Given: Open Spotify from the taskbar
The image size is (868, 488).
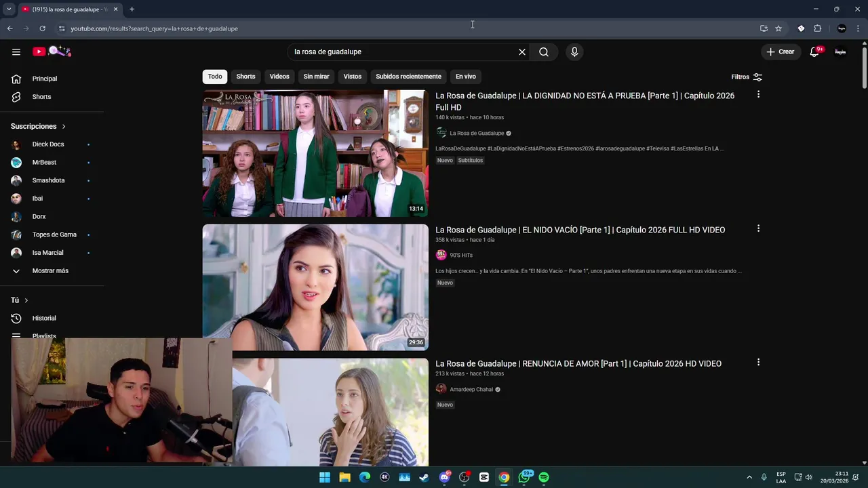Looking at the screenshot, I should [544, 477].
